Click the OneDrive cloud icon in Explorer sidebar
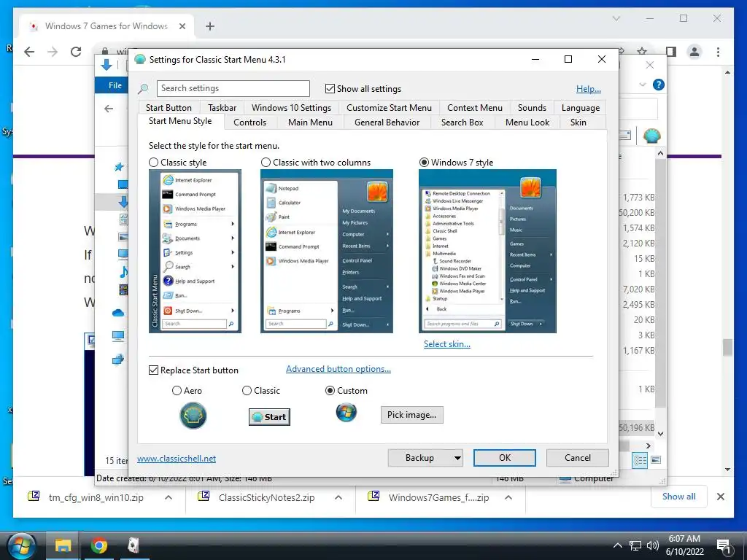 pyautogui.click(x=118, y=313)
